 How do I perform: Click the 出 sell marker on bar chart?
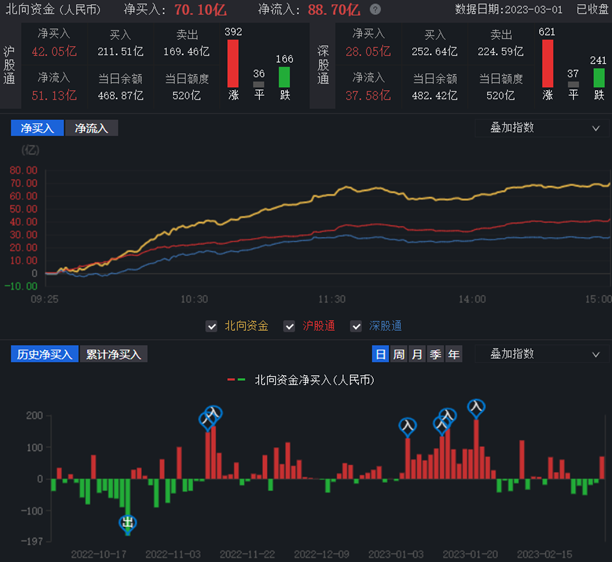coord(128,523)
